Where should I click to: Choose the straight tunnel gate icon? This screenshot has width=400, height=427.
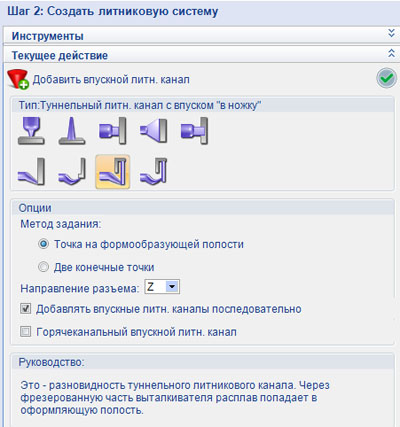(x=31, y=172)
